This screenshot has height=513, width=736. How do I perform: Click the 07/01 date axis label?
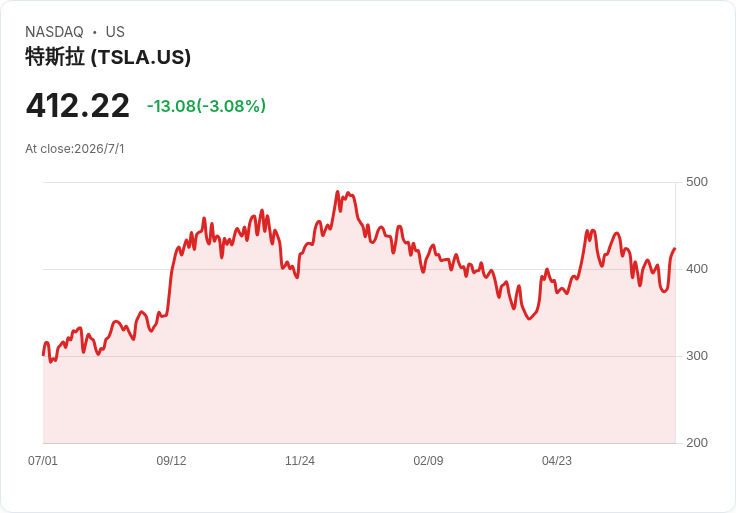[43, 460]
